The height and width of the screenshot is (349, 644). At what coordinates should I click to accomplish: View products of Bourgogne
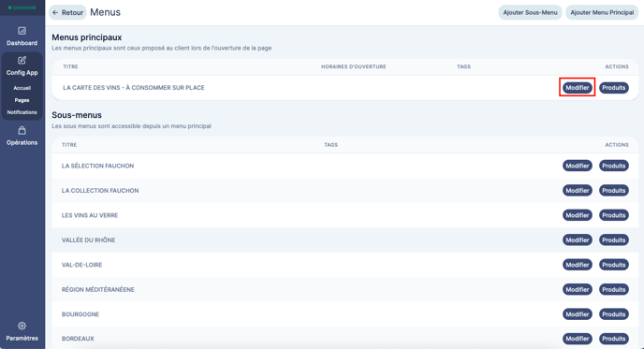coord(614,314)
